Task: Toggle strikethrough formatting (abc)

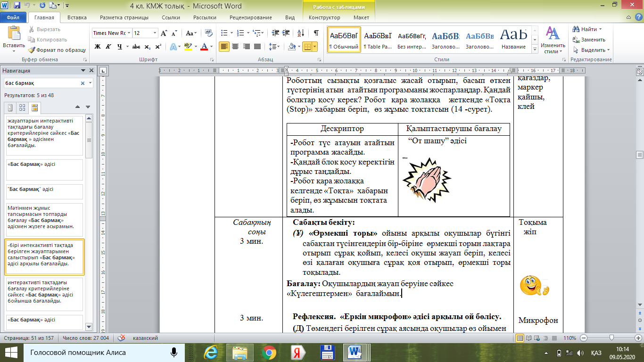Action: 136,47
